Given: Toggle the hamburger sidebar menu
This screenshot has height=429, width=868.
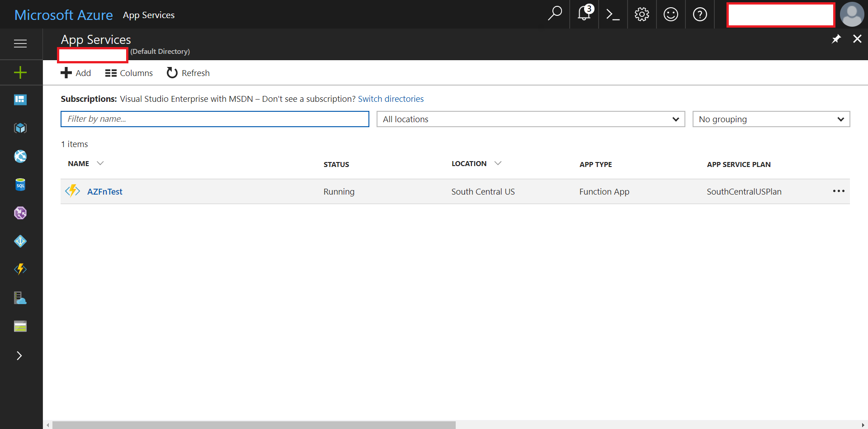Looking at the screenshot, I should (x=20, y=43).
